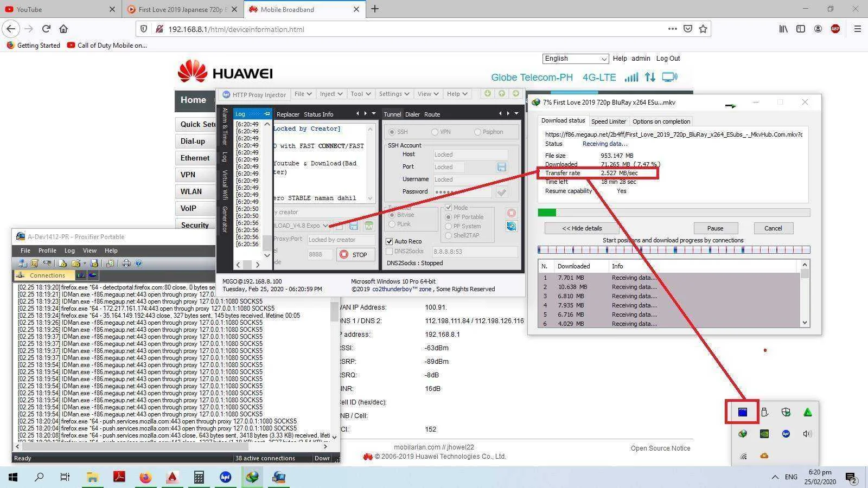Select the Bitvise tunneler radio button
Viewport: 868px width, 488px height.
coord(392,215)
